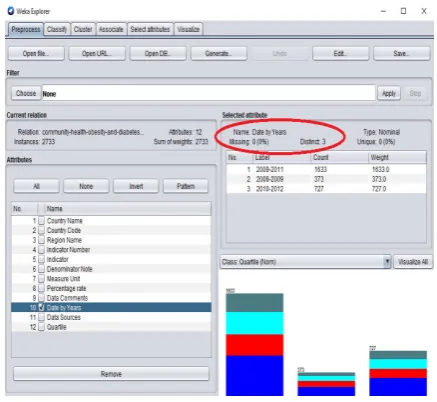Minimize the Weka Explorer window
The width and height of the screenshot is (437, 402).
383,11
